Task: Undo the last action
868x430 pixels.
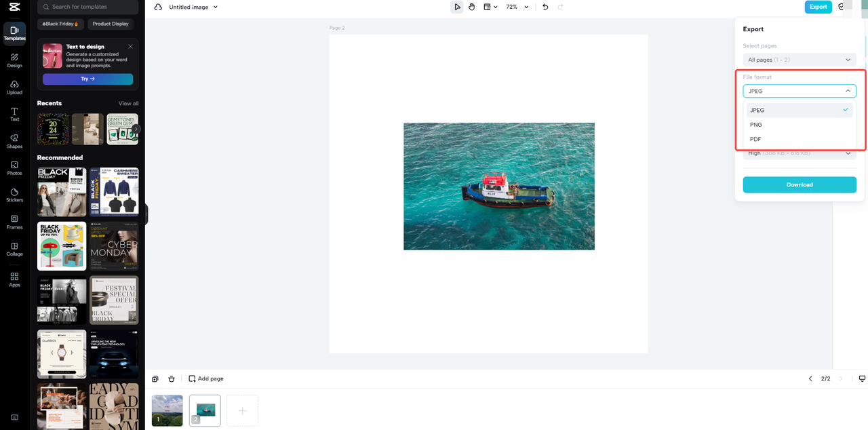Action: 545,7
